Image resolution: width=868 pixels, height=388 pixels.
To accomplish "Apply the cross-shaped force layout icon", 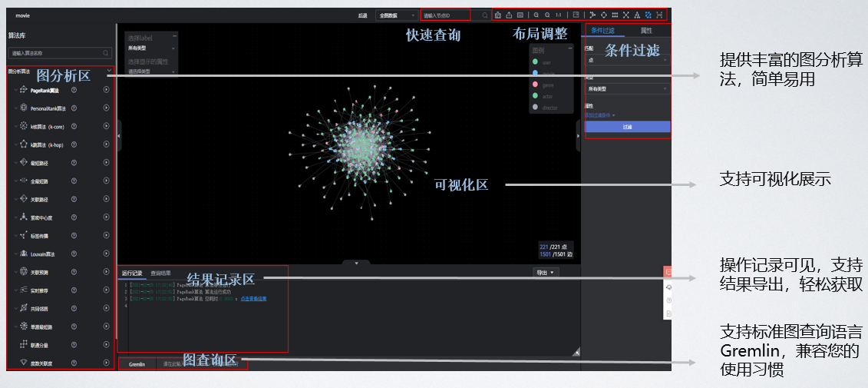I will click(626, 15).
